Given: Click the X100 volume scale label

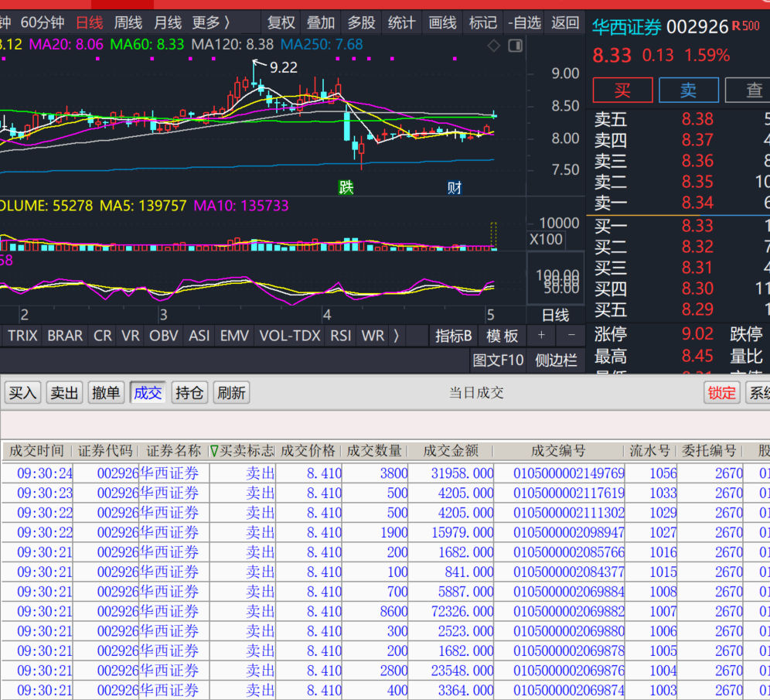Looking at the screenshot, I should point(546,240).
